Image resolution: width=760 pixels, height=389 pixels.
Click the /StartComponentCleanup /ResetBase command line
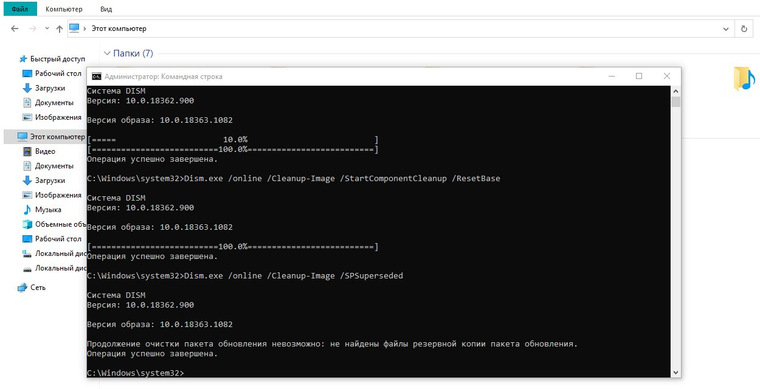[x=294, y=179]
